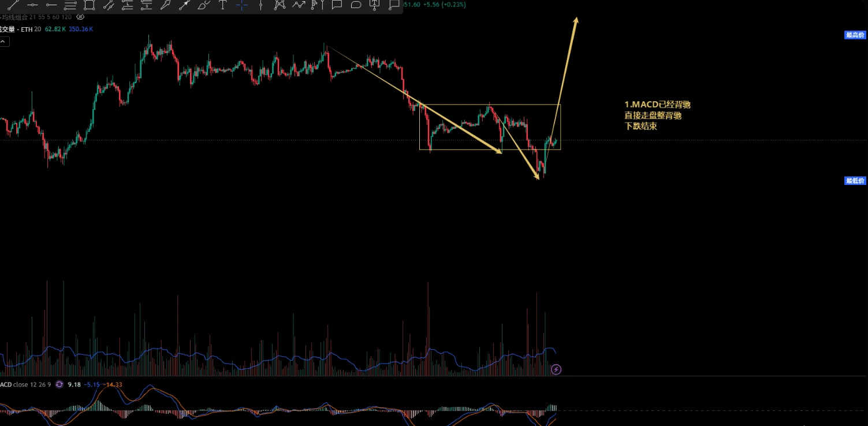This screenshot has width=868, height=426.
Task: Select the zigzag wave tool
Action: (x=299, y=5)
